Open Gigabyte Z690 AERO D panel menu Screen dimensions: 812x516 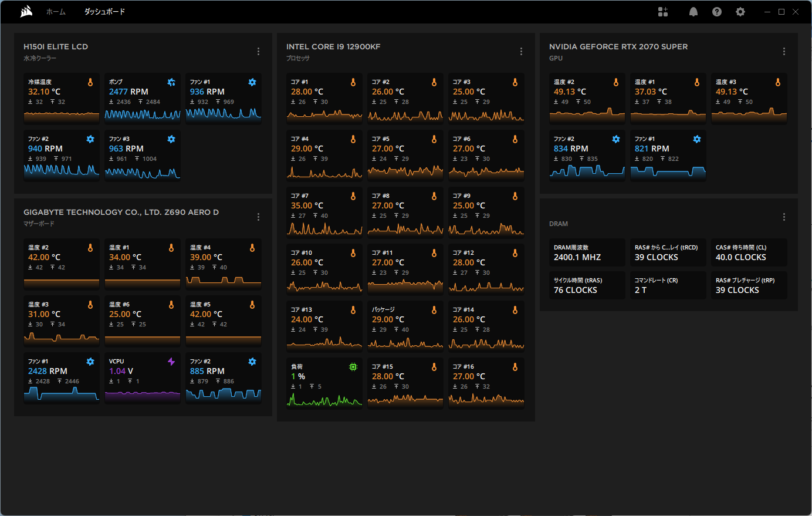click(258, 217)
